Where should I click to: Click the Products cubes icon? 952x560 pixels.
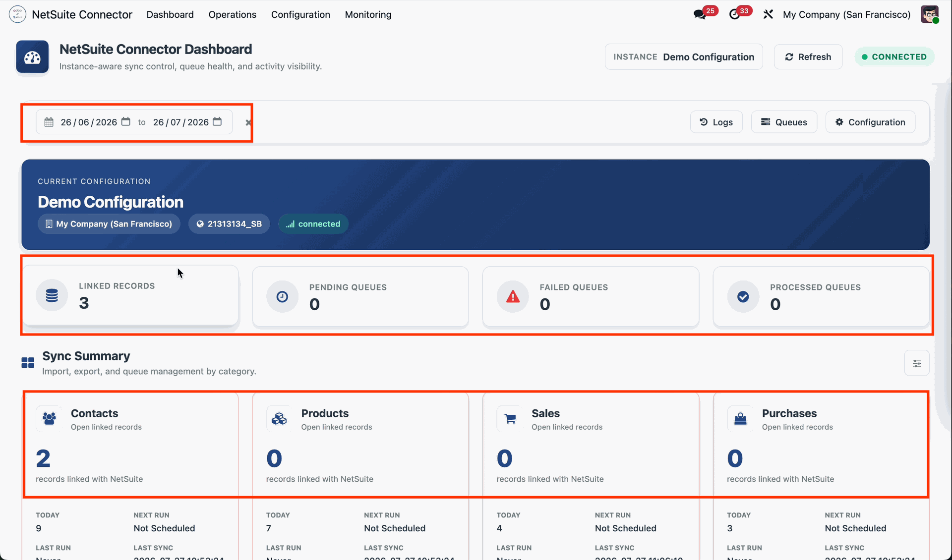(279, 418)
